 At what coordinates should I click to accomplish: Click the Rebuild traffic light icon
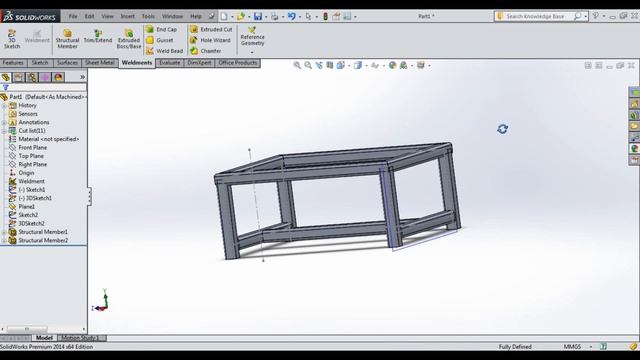pos(325,16)
